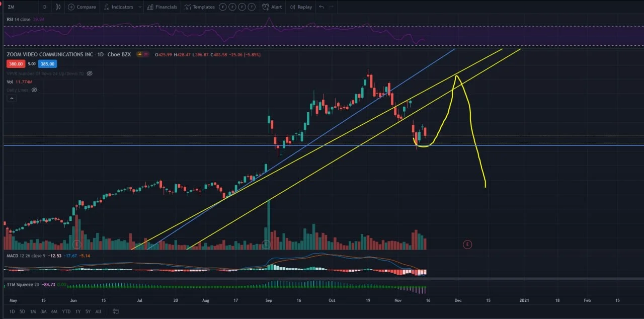Click the red 380.00 sell button

16,64
